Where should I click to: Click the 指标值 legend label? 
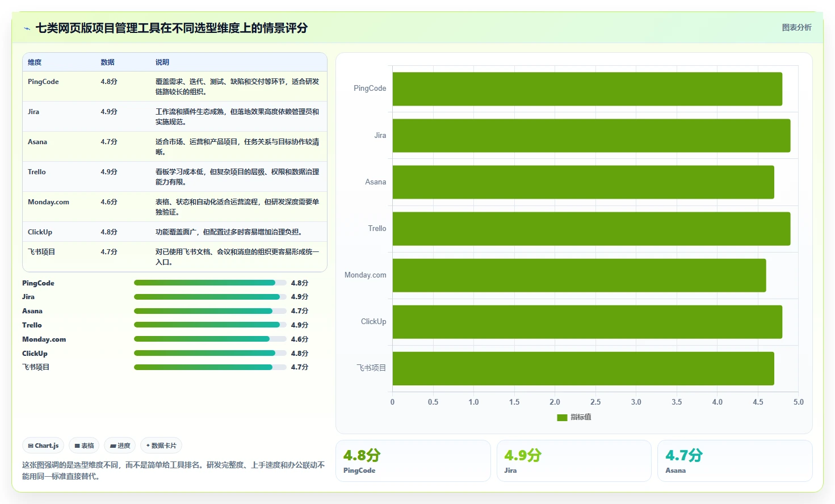pos(581,417)
